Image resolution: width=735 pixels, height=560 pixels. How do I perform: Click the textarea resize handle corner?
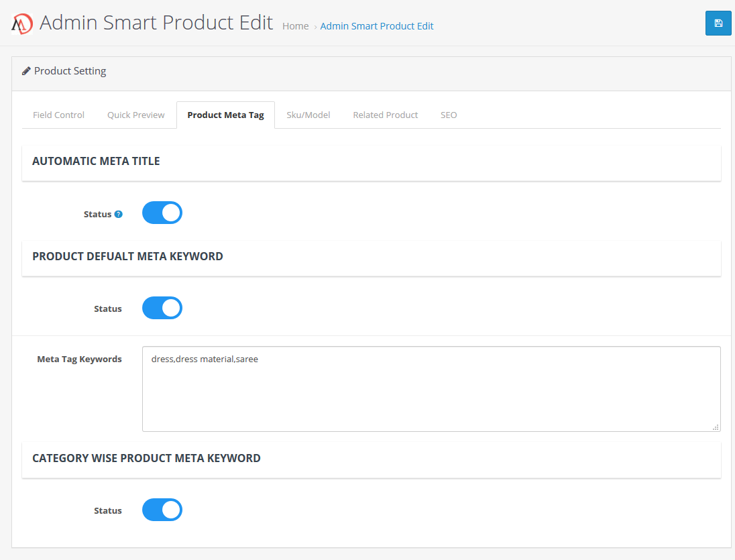coord(716,427)
